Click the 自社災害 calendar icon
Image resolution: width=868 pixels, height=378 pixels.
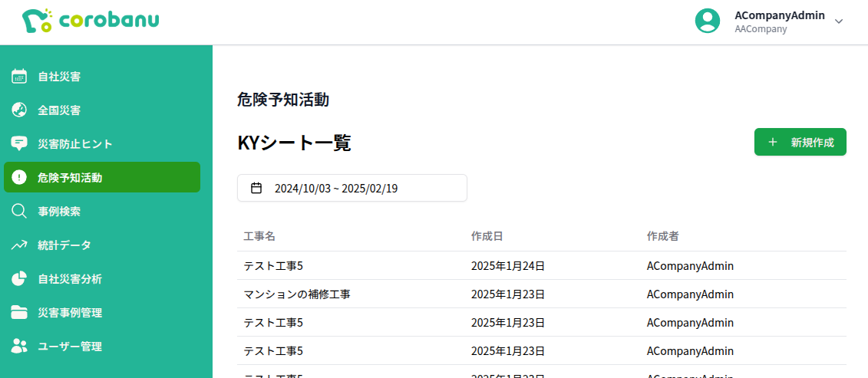(x=19, y=77)
